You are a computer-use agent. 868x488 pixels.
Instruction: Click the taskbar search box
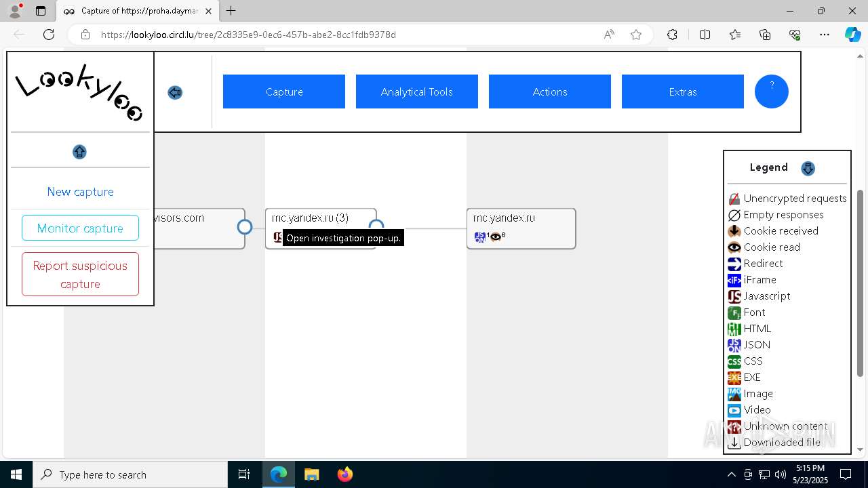click(x=130, y=474)
